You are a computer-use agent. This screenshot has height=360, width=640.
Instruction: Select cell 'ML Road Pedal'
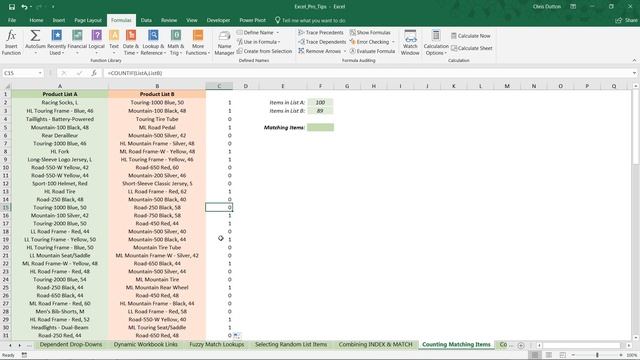point(157,127)
